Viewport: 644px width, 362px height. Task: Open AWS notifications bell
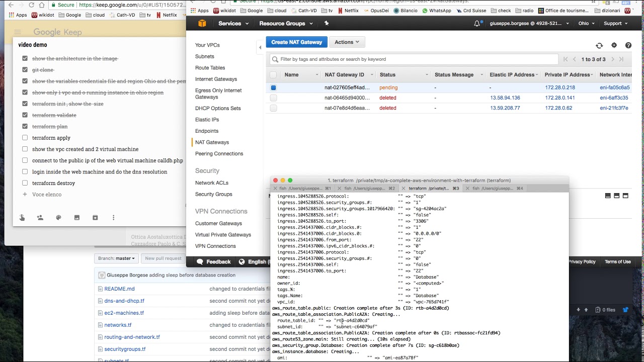point(477,23)
